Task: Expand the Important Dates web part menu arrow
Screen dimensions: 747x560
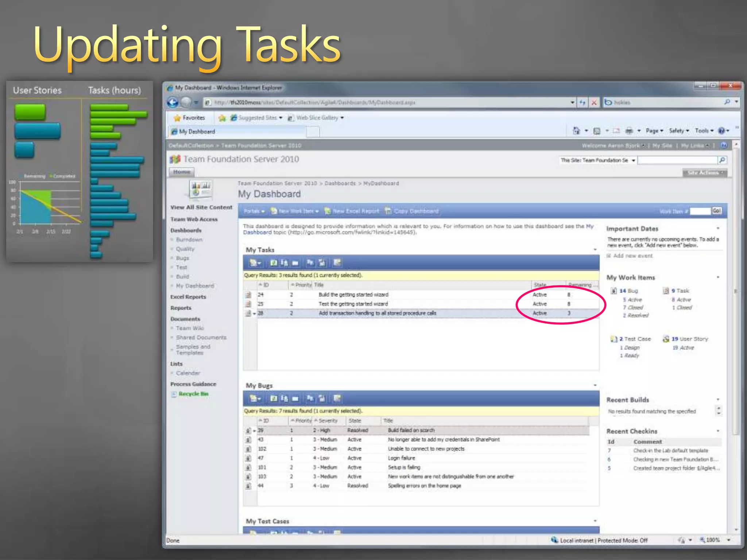Action: pyautogui.click(x=718, y=229)
